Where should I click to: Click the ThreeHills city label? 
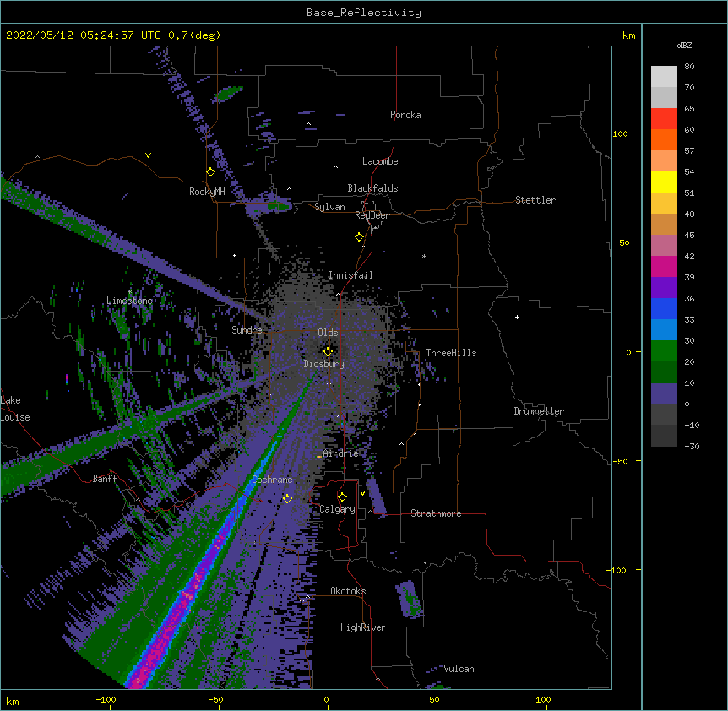click(451, 353)
